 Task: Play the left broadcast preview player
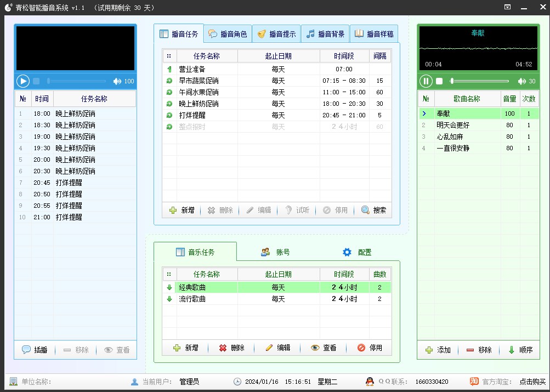(x=23, y=81)
